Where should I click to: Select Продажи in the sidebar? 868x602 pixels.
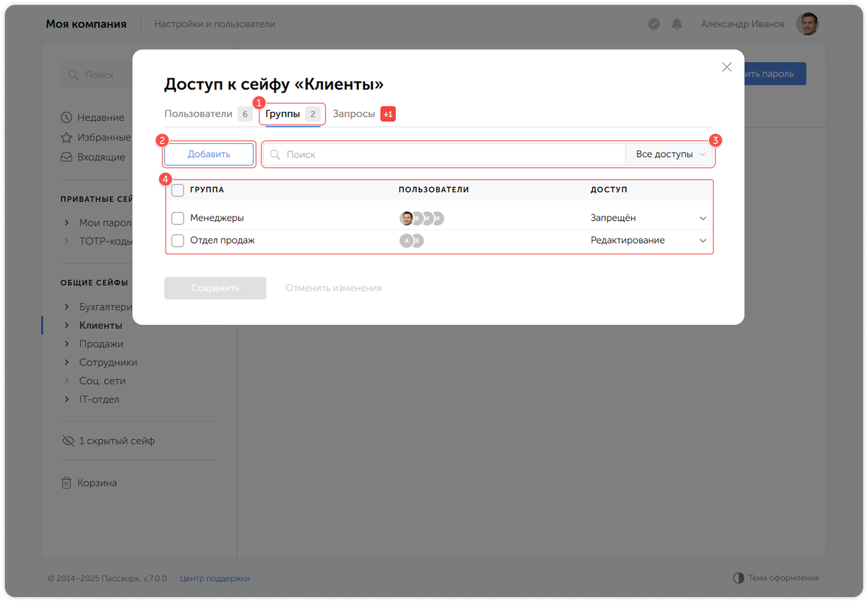tap(101, 344)
